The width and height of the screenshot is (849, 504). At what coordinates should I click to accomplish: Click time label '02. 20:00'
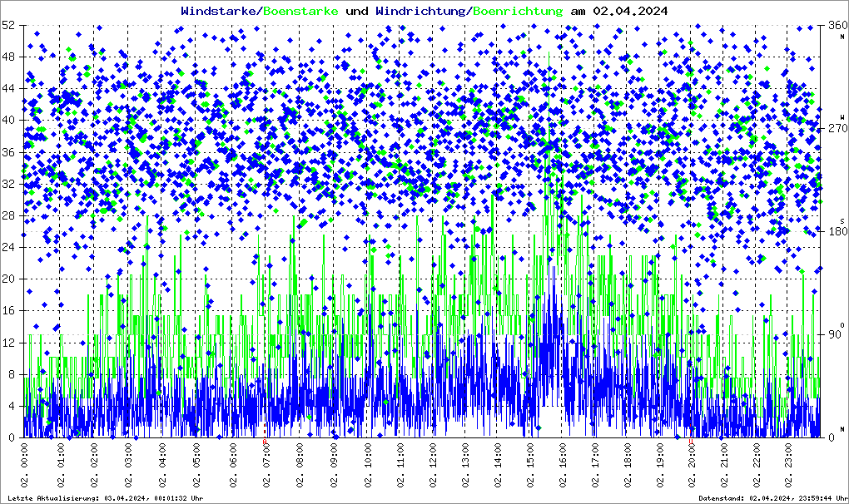pyautogui.click(x=693, y=465)
